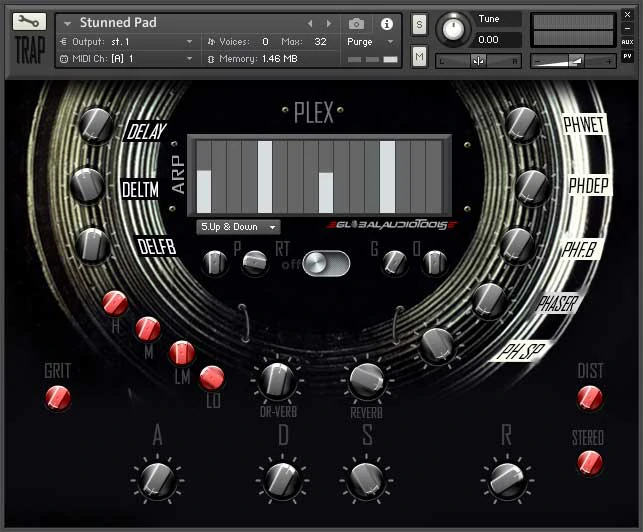The width and height of the screenshot is (643, 532).
Task: Toggle the AUX sends button
Action: coord(627,42)
